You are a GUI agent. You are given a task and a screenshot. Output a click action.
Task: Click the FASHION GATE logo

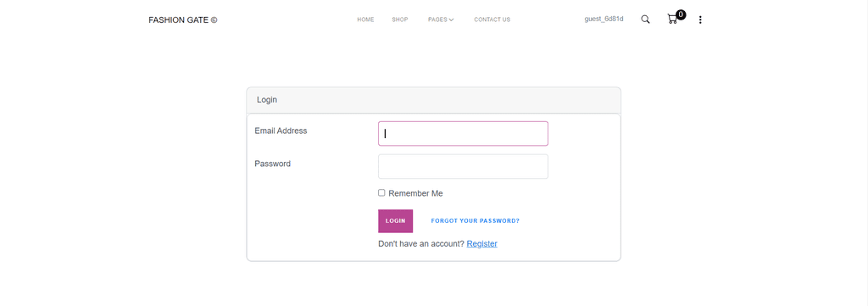pyautogui.click(x=183, y=20)
